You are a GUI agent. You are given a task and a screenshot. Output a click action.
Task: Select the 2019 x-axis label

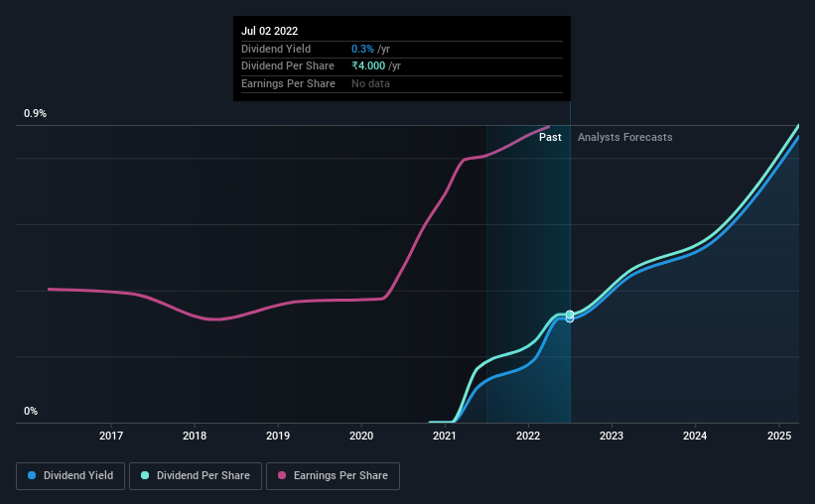(278, 436)
